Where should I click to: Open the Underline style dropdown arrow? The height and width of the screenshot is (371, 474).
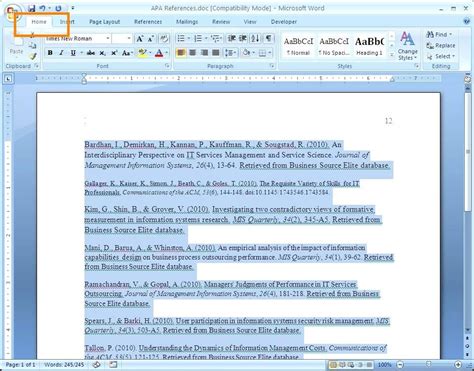[81, 53]
